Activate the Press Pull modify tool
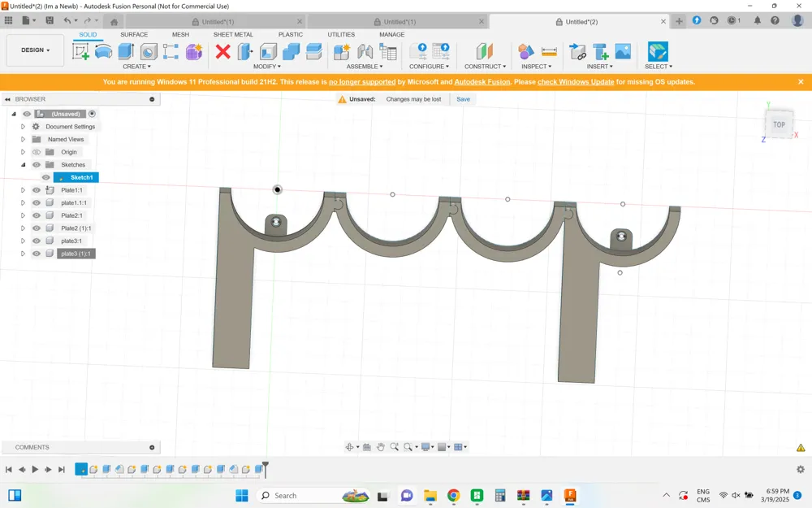Screen dimensions: 812x508 pos(244,50)
